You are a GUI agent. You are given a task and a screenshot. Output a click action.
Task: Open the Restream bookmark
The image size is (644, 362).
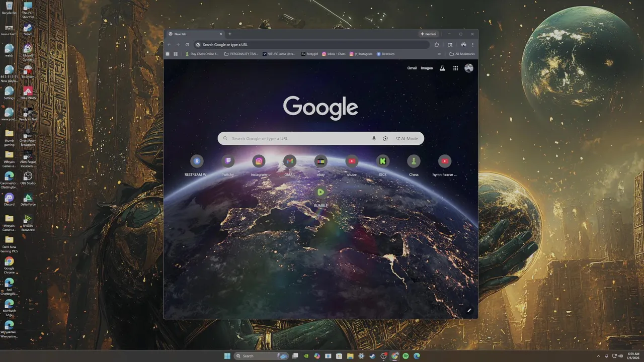tap(386, 54)
